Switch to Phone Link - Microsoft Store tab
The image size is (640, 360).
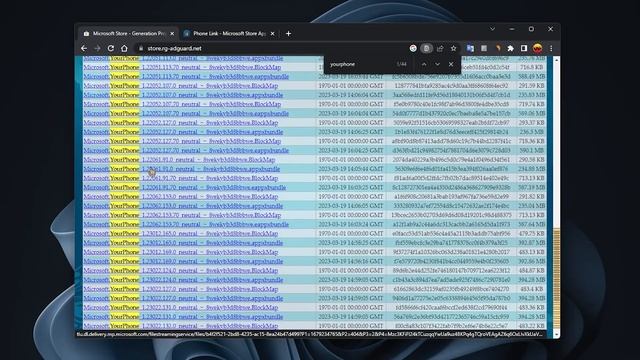point(229,33)
